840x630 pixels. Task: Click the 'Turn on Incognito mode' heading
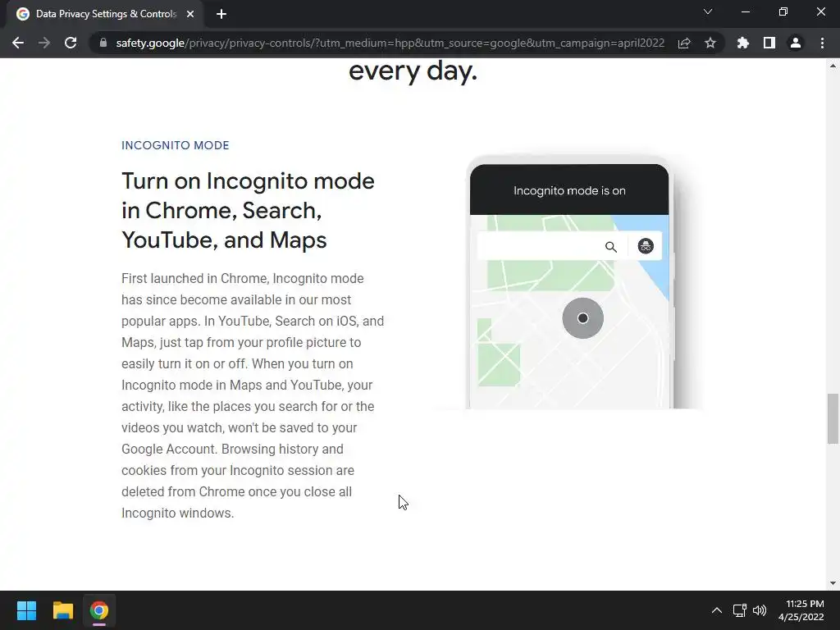(x=248, y=211)
